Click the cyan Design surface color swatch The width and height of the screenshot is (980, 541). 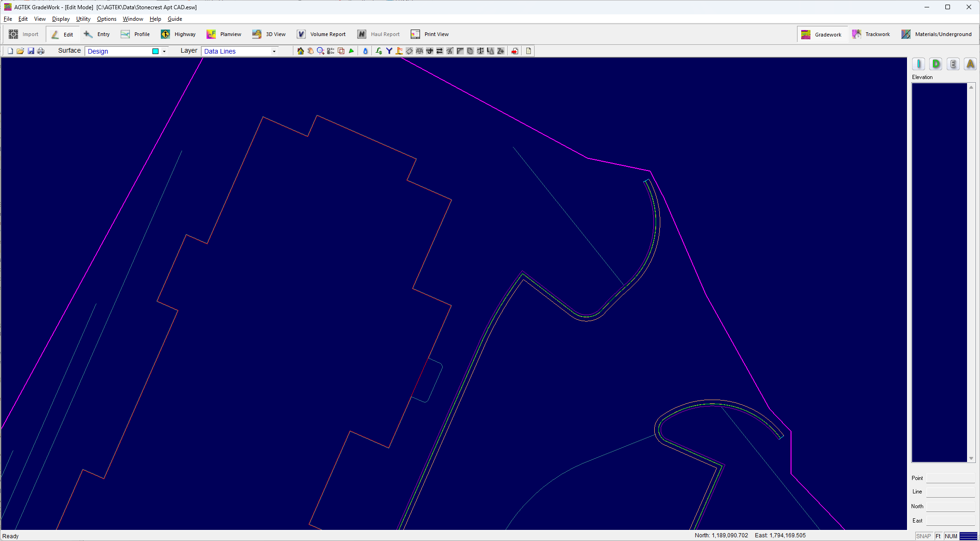(156, 51)
